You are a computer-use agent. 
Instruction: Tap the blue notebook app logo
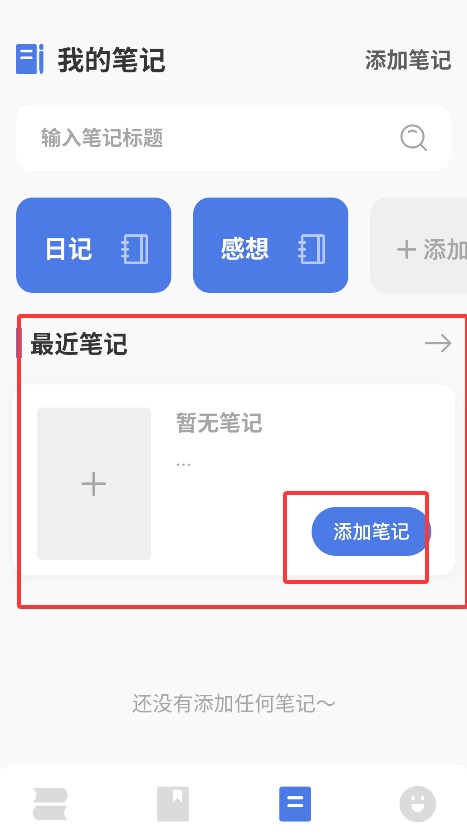click(x=29, y=59)
